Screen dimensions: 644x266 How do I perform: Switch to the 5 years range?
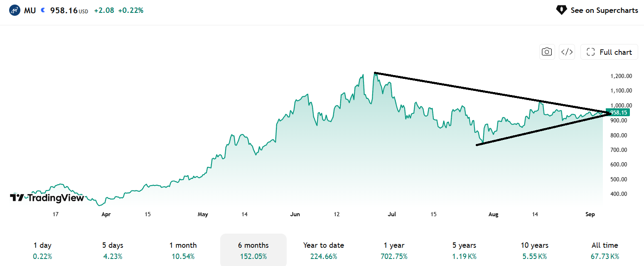pos(464,250)
